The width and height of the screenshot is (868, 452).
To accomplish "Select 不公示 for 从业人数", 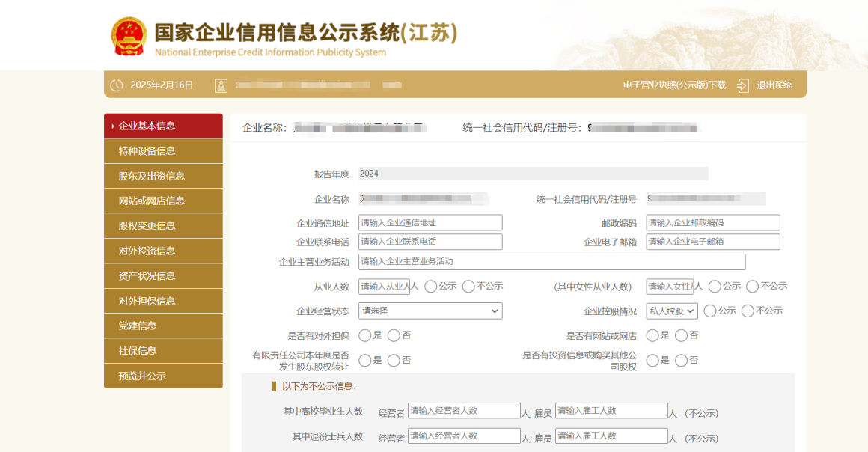I will tap(468, 287).
